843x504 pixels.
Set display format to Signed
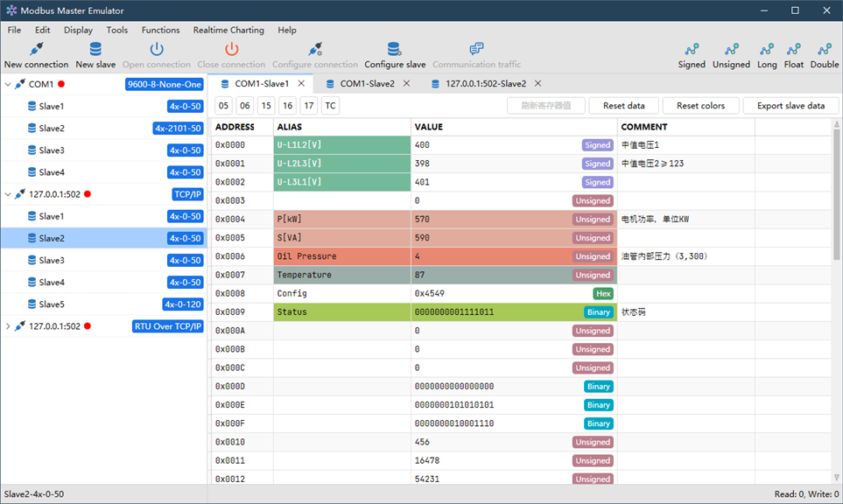692,56
